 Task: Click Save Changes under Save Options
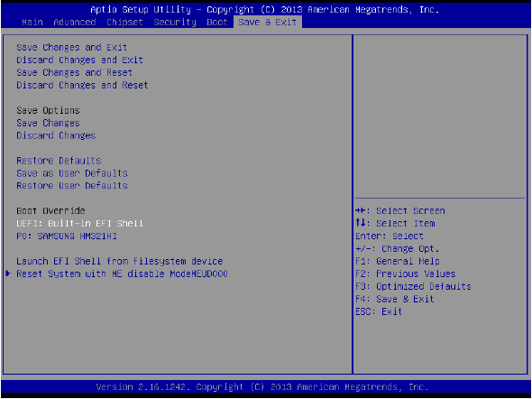48,123
